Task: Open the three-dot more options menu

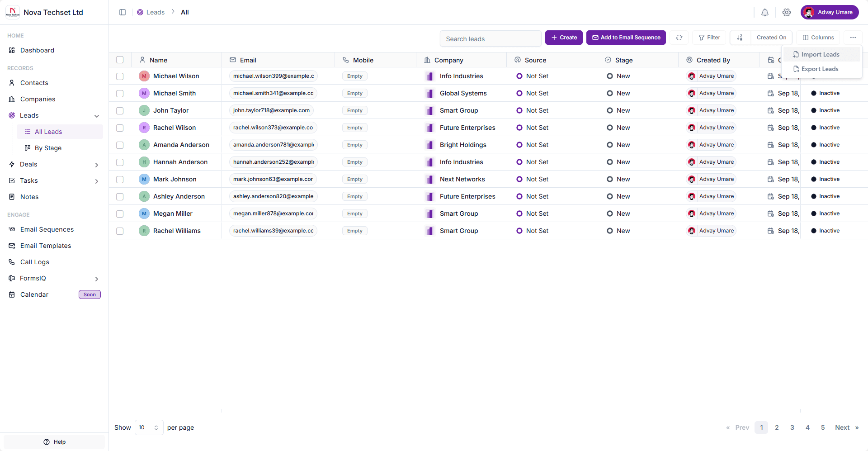Action: click(x=853, y=38)
